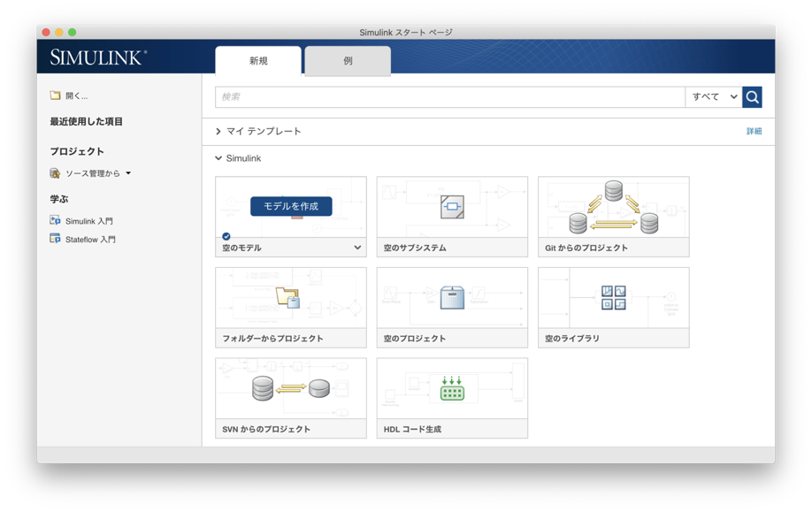
Task: Pick the HDL コード生成 chip icon
Action: point(452,389)
